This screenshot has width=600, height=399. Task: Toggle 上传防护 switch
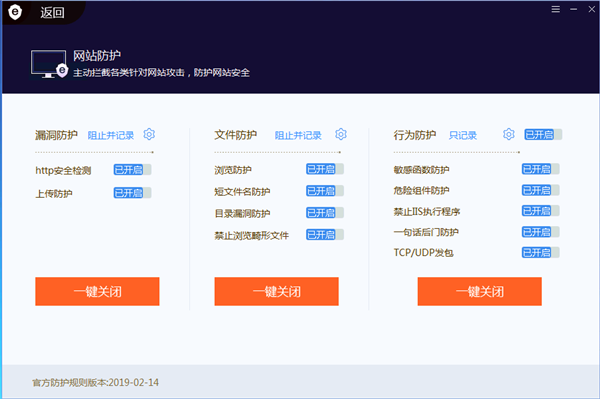(x=132, y=193)
